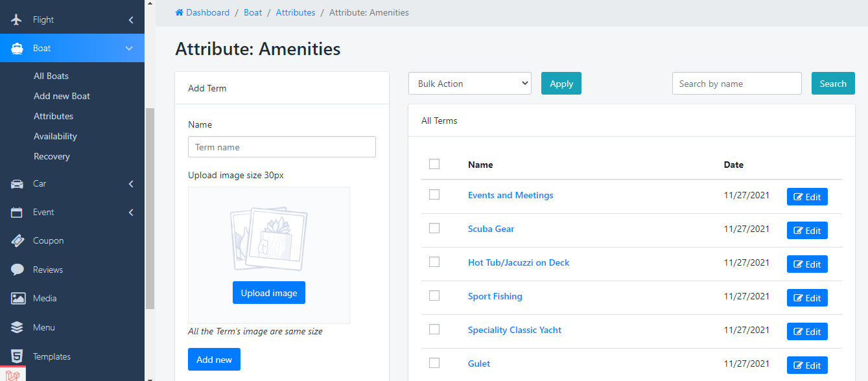Click the Coupon ticket icon

point(18,241)
